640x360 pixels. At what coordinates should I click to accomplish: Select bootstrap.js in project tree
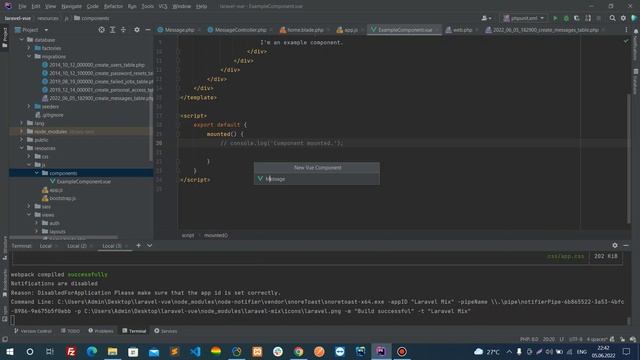62,198
